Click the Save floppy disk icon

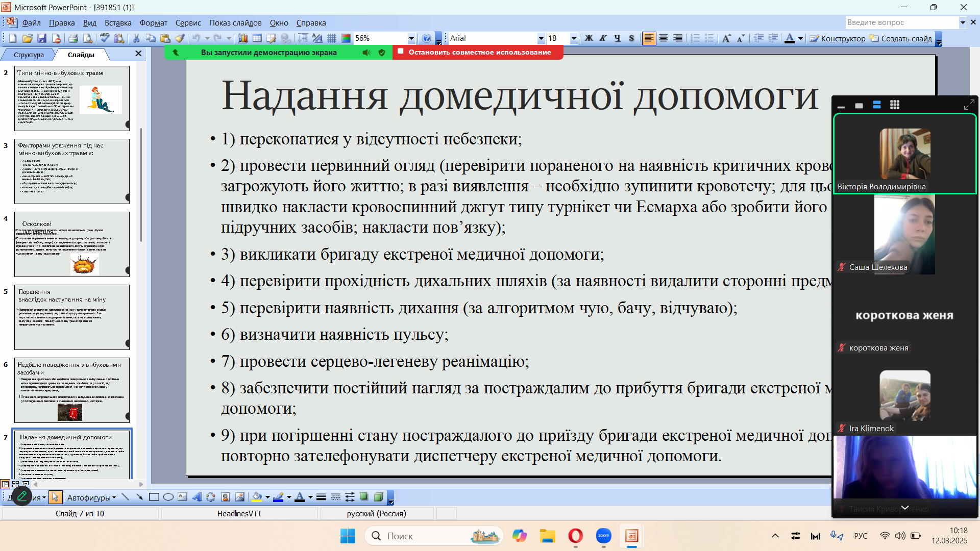[42, 38]
